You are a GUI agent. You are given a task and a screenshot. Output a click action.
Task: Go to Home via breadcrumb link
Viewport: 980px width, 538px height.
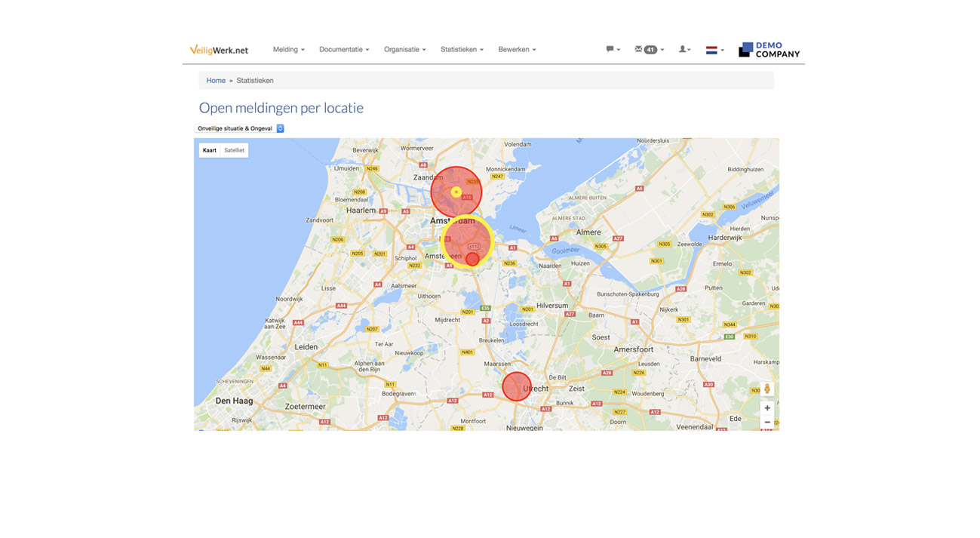[216, 81]
